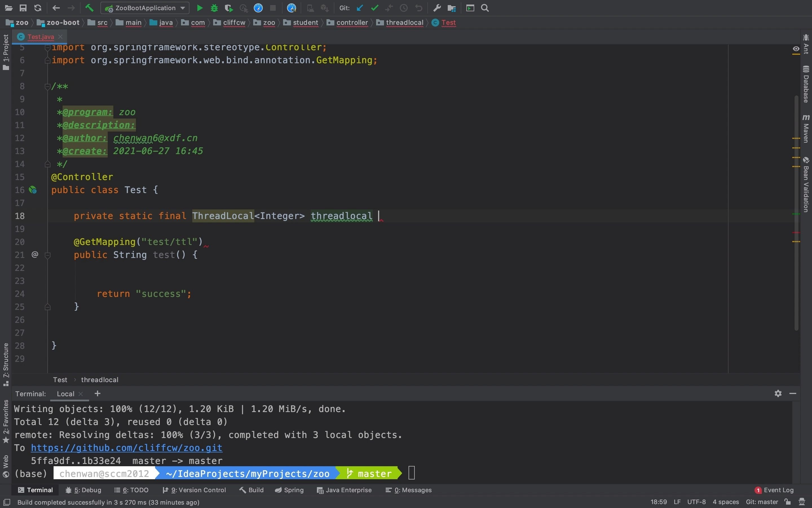Click the Run Anything toolbar icon
The height and width of the screenshot is (508, 812).
[470, 8]
